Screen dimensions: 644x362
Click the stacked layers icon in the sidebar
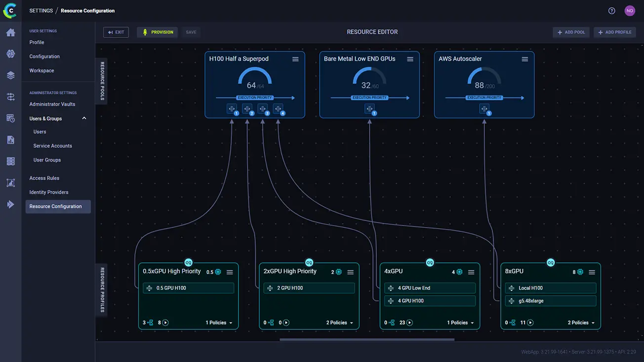(x=10, y=75)
